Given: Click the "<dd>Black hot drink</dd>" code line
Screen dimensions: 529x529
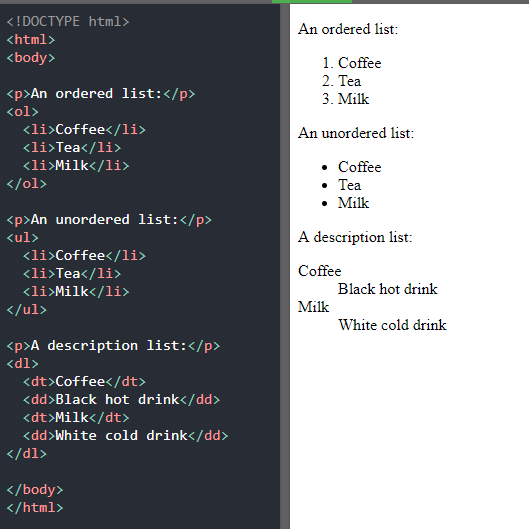Looking at the screenshot, I should click(x=121, y=400).
